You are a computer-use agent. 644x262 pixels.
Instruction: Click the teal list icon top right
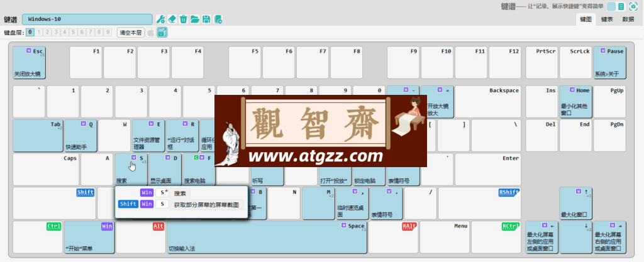(x=622, y=6)
